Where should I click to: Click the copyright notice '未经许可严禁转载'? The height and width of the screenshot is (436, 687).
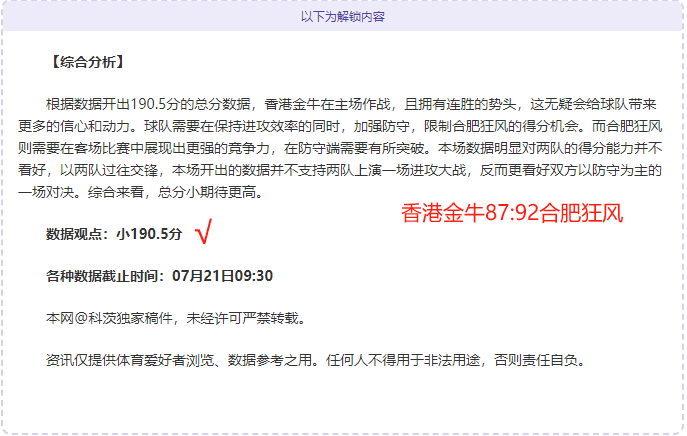click(x=242, y=318)
